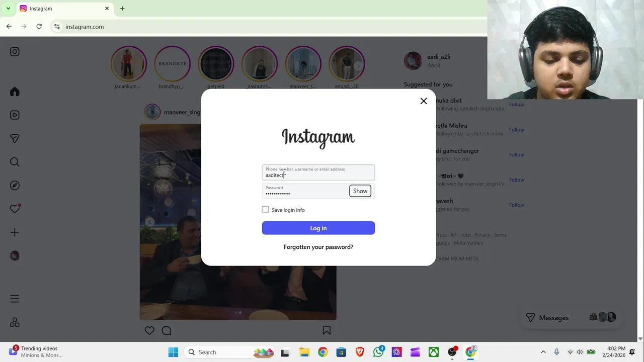Open the More hamburger menu in the sidebar
The width and height of the screenshot is (644, 362).
click(x=15, y=299)
